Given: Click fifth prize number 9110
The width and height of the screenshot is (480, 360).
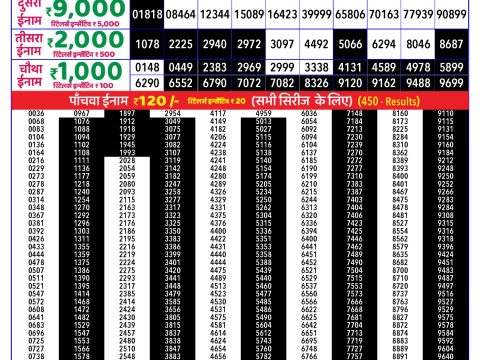Looking at the screenshot, I should (446, 113).
